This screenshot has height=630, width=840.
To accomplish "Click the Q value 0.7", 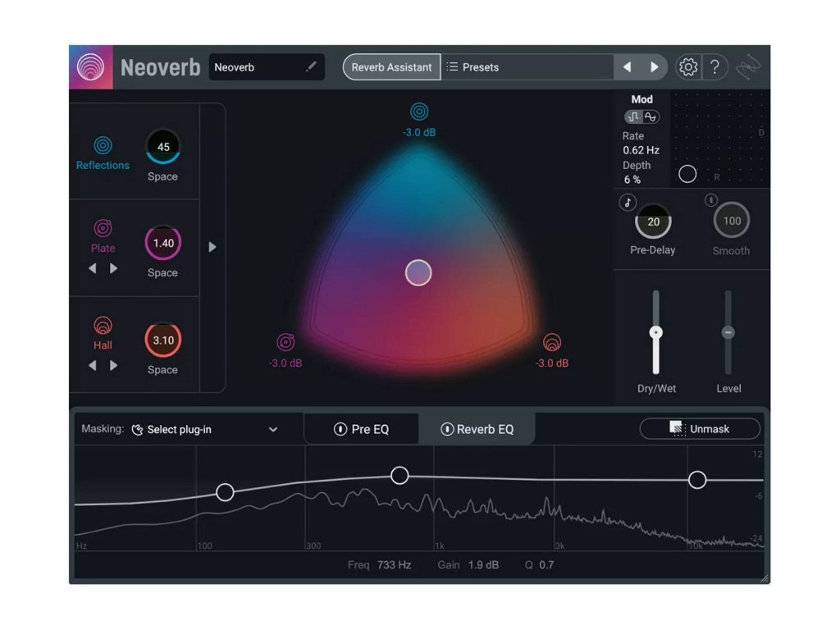I will [x=546, y=565].
